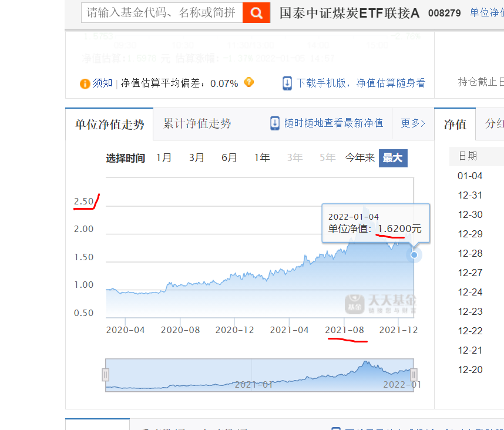This screenshot has height=430, width=504.
Task: Select the 6月 time range
Action: (x=229, y=158)
